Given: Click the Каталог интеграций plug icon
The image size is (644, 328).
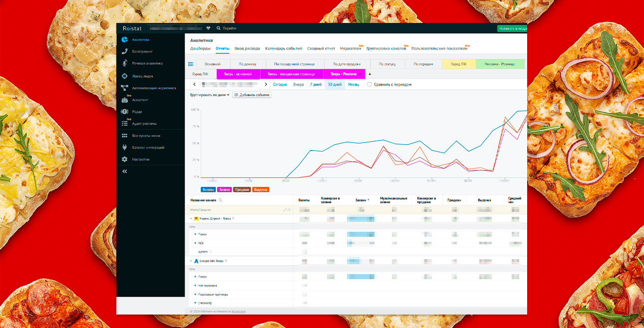Looking at the screenshot, I should point(125,148).
